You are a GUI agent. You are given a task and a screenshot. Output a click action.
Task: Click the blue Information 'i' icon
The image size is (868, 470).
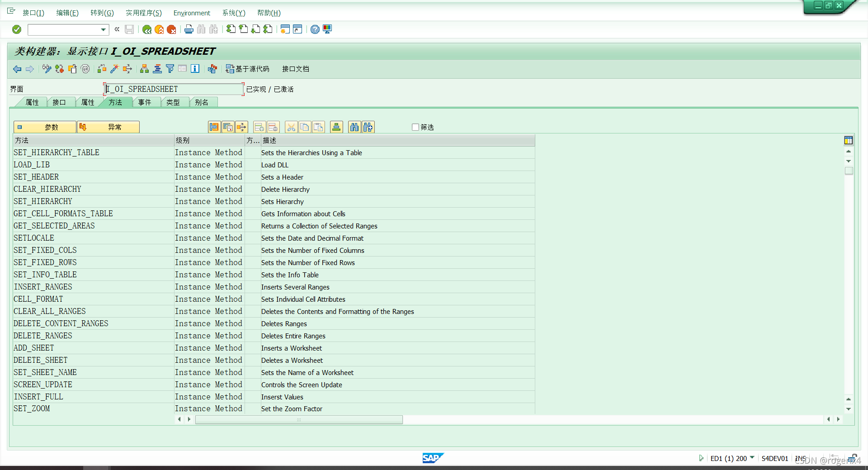tap(195, 69)
